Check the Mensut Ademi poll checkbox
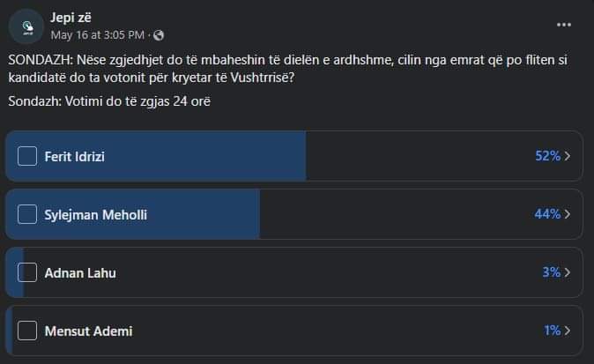This screenshot has height=364, width=594. coord(27,331)
